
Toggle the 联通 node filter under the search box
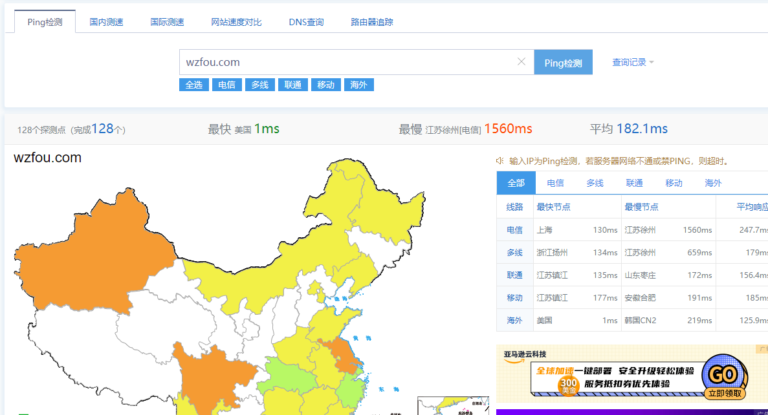click(x=292, y=85)
